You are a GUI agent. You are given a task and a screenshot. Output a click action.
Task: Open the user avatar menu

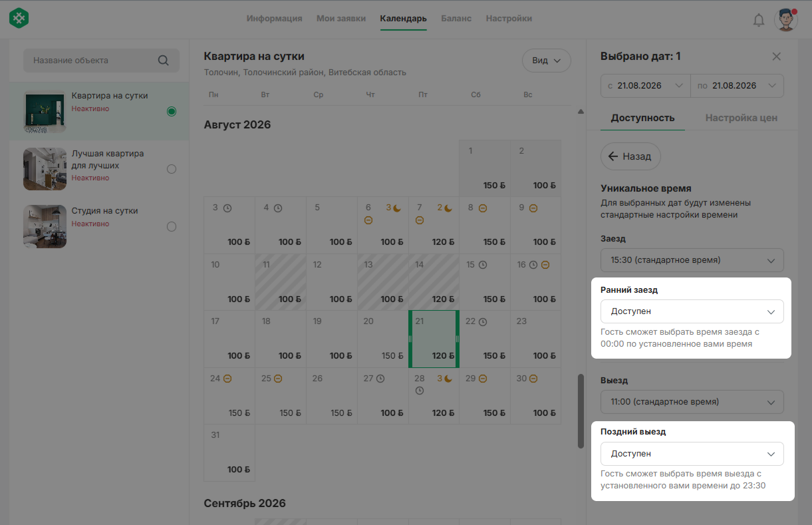(x=785, y=19)
